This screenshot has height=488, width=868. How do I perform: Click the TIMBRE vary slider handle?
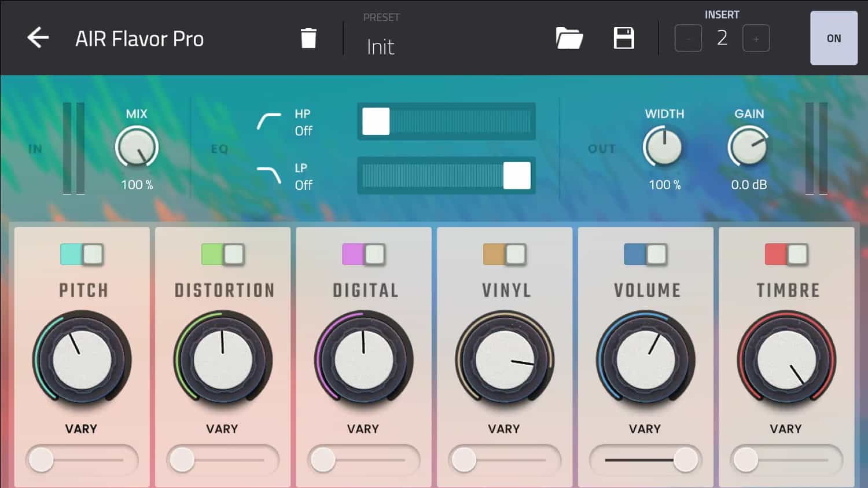(x=746, y=460)
